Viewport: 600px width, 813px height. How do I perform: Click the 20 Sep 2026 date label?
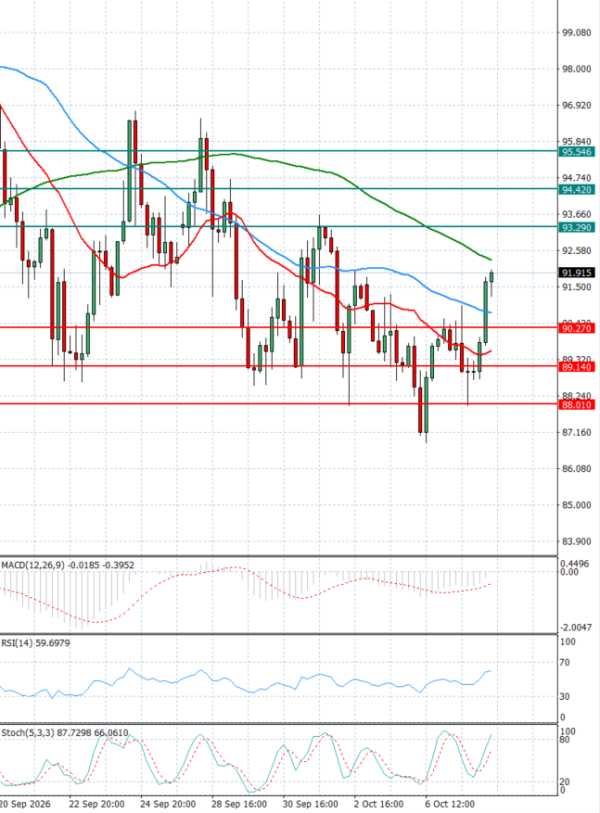click(26, 804)
